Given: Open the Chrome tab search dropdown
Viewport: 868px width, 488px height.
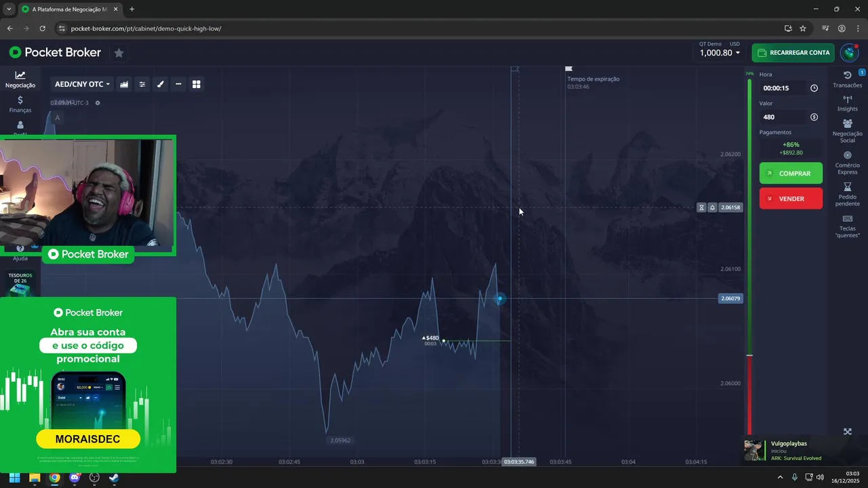Looking at the screenshot, I should coord(9,9).
